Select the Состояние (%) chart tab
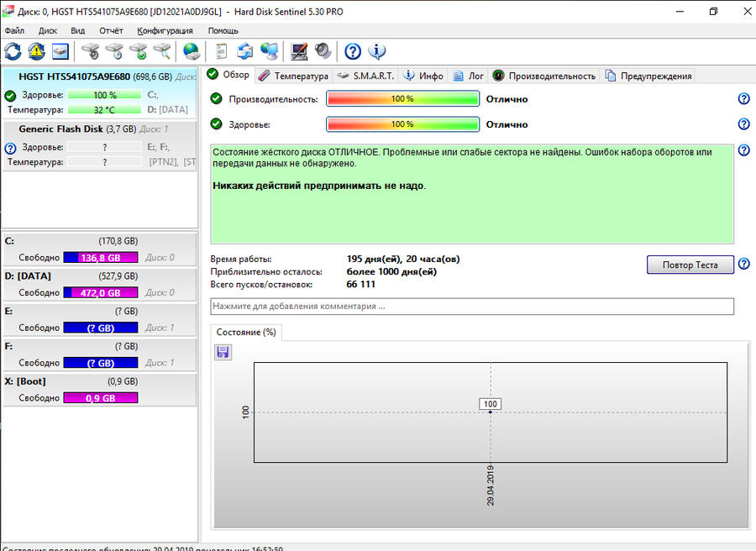The height and width of the screenshot is (551, 756). click(246, 332)
